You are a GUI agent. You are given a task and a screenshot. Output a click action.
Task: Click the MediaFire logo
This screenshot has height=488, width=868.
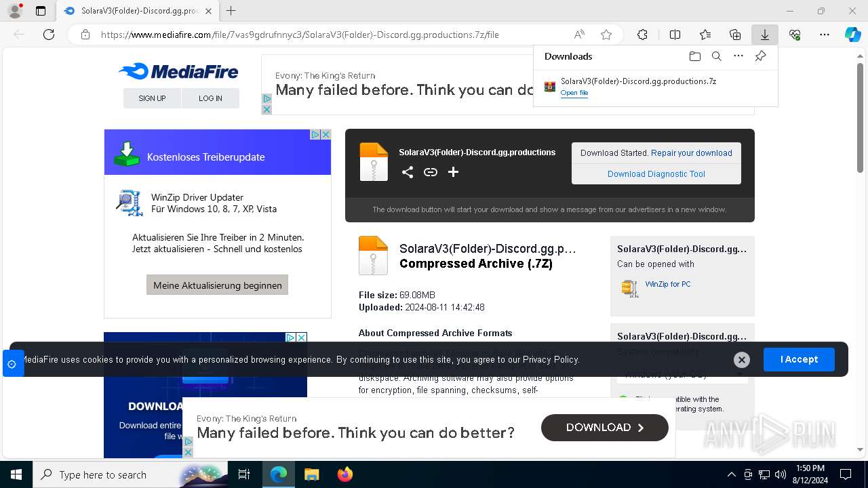point(178,71)
